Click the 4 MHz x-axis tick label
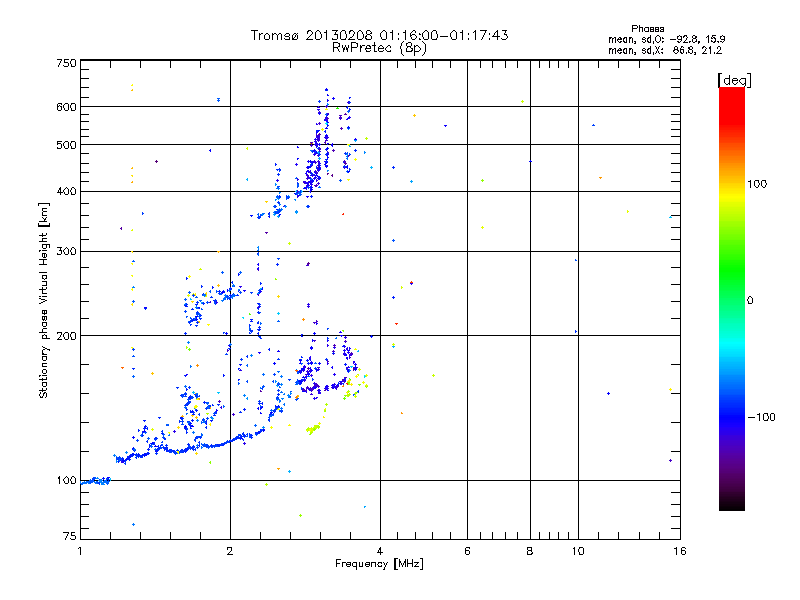This screenshot has width=800, height=600. 380,551
